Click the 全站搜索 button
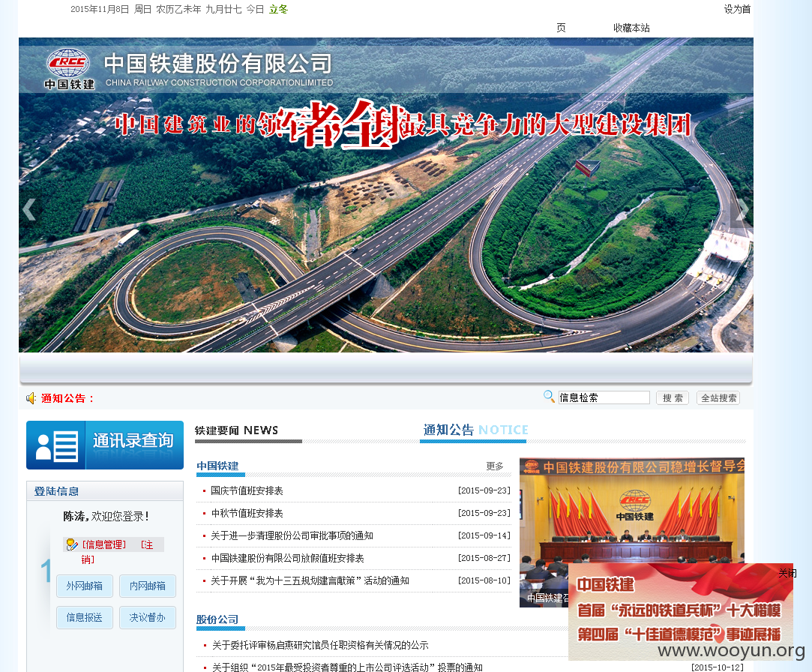The height and width of the screenshot is (672, 812). (x=718, y=398)
